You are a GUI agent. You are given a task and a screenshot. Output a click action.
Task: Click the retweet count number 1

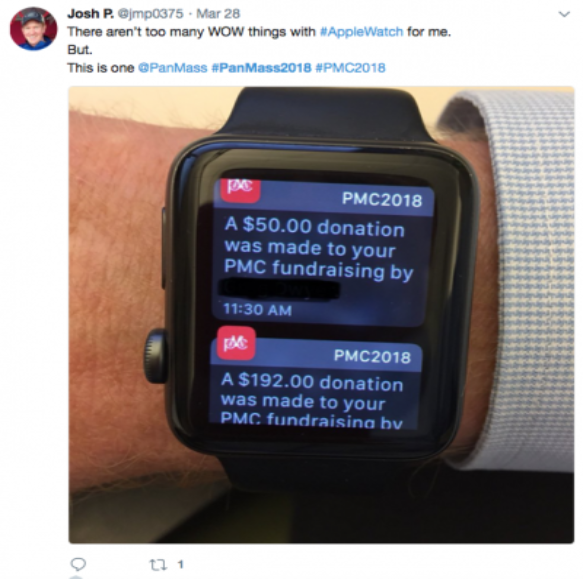(181, 565)
